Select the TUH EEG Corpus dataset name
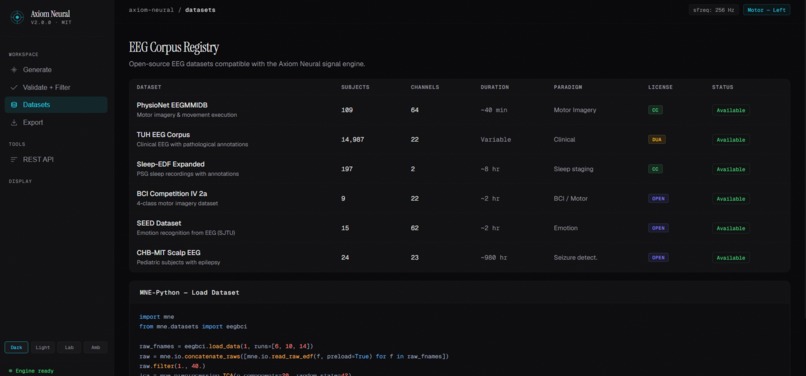Screen dimensions: 806x376 163,135
